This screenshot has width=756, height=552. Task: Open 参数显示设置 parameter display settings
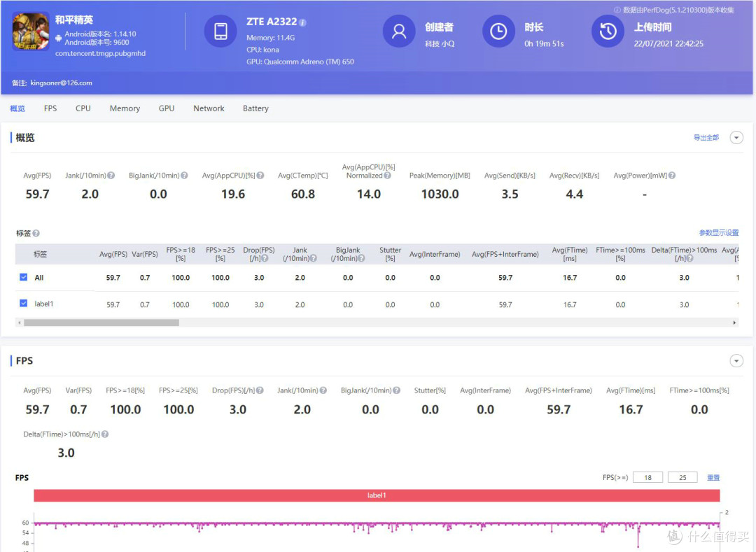(x=719, y=233)
